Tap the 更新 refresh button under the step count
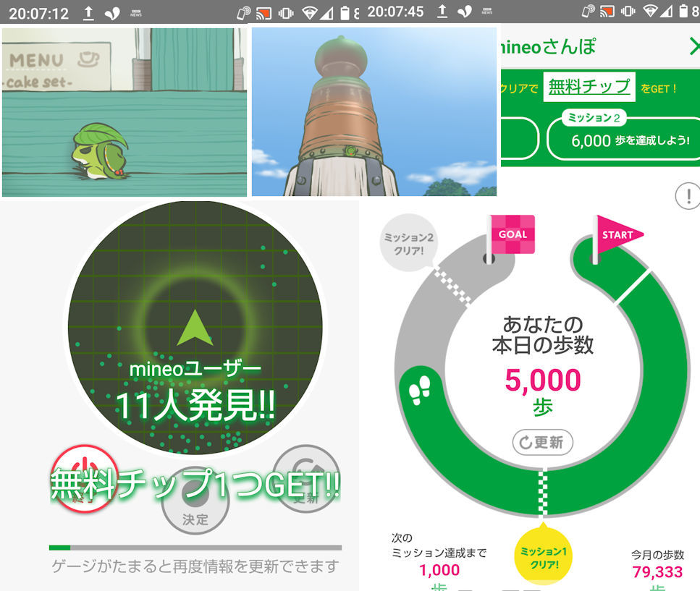 click(542, 442)
